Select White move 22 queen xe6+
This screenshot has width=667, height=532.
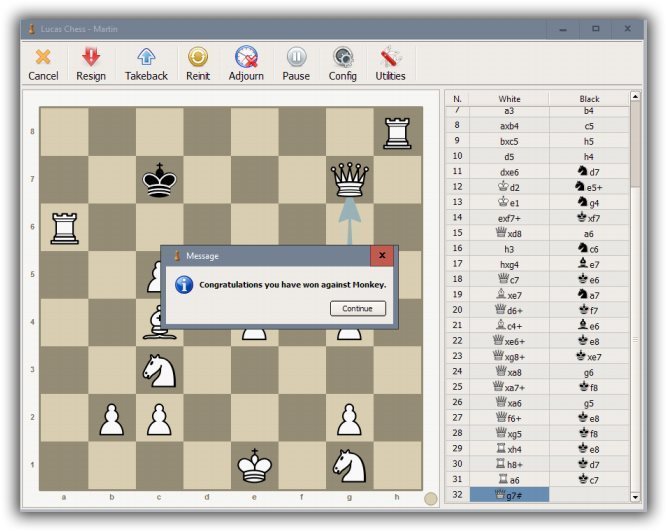pos(509,341)
